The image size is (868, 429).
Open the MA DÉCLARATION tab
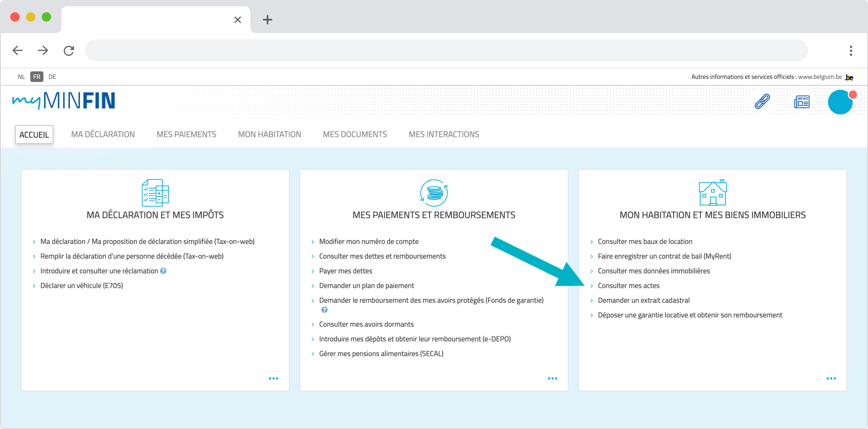[x=103, y=134]
